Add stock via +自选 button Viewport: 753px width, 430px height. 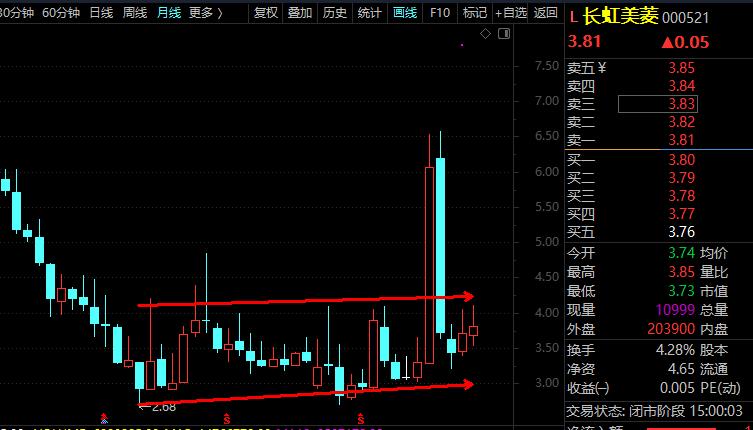511,12
